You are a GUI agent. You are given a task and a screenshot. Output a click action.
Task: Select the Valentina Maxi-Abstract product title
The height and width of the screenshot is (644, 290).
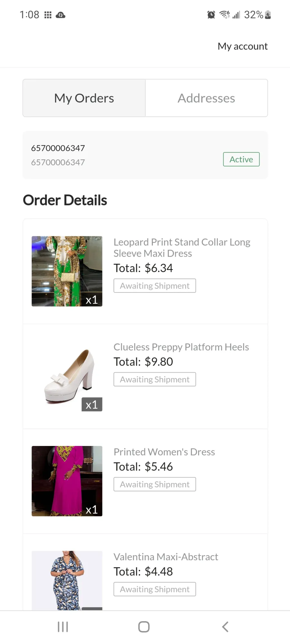click(x=166, y=557)
